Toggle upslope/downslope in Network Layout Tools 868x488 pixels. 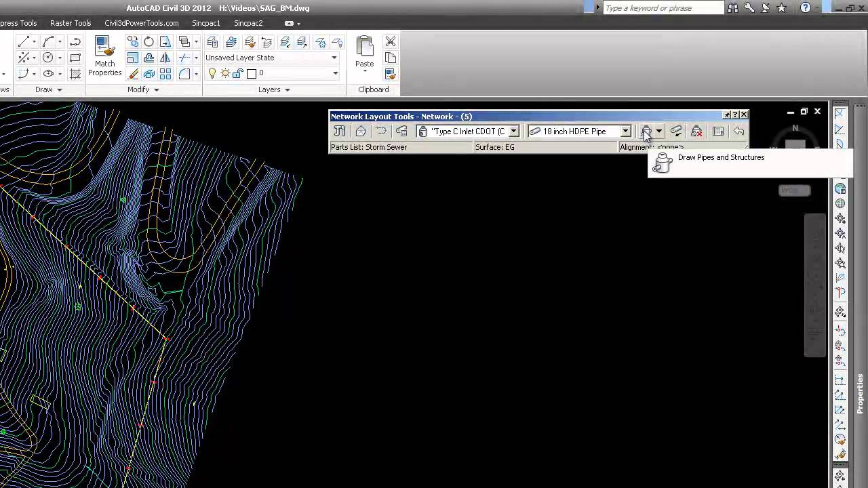(676, 131)
